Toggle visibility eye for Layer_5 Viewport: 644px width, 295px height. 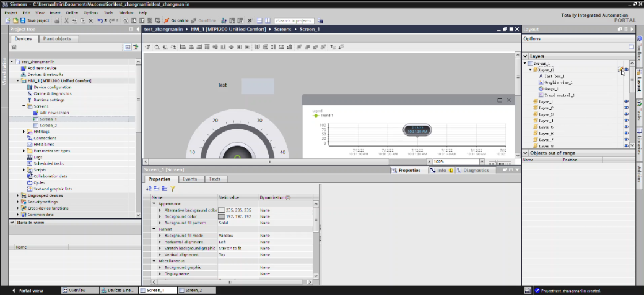pyautogui.click(x=626, y=127)
